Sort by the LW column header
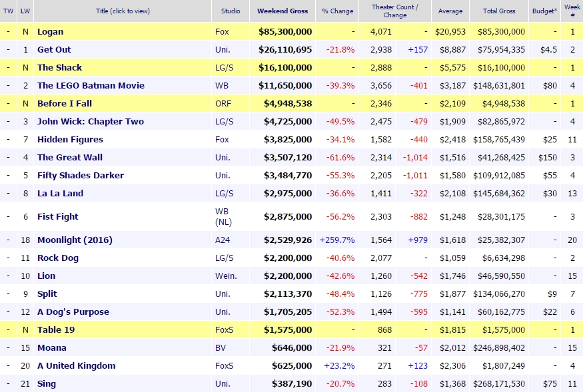 (25, 11)
